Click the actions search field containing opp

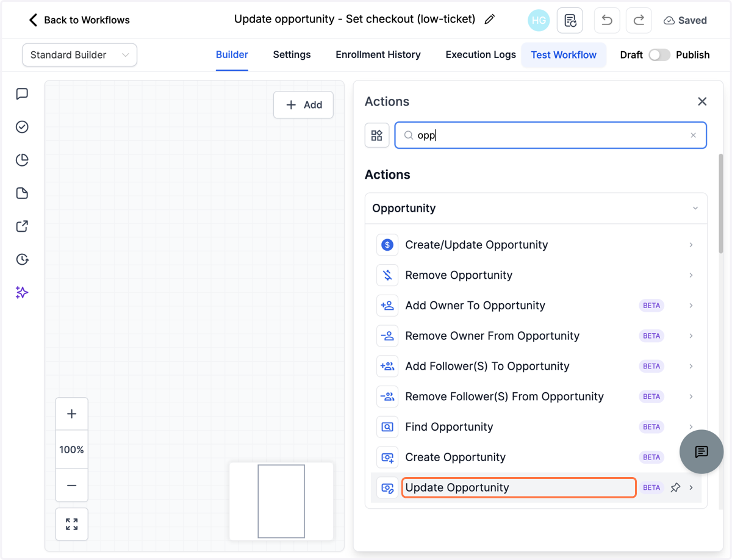point(551,135)
